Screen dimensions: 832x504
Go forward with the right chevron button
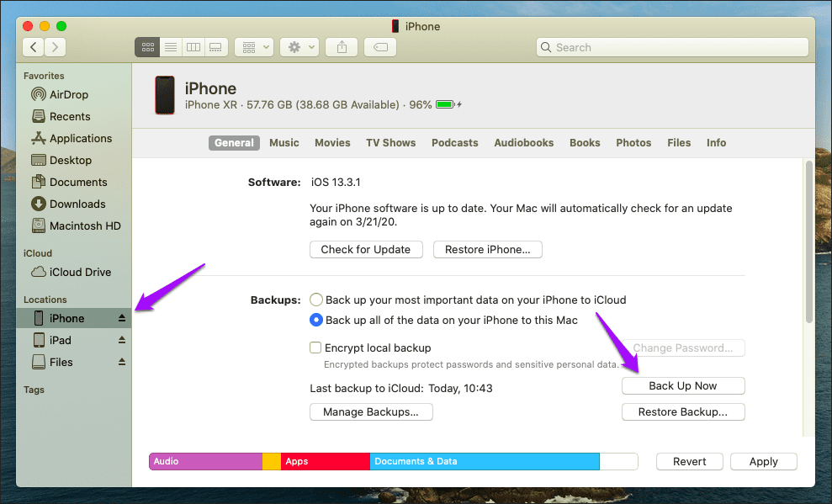(x=56, y=47)
